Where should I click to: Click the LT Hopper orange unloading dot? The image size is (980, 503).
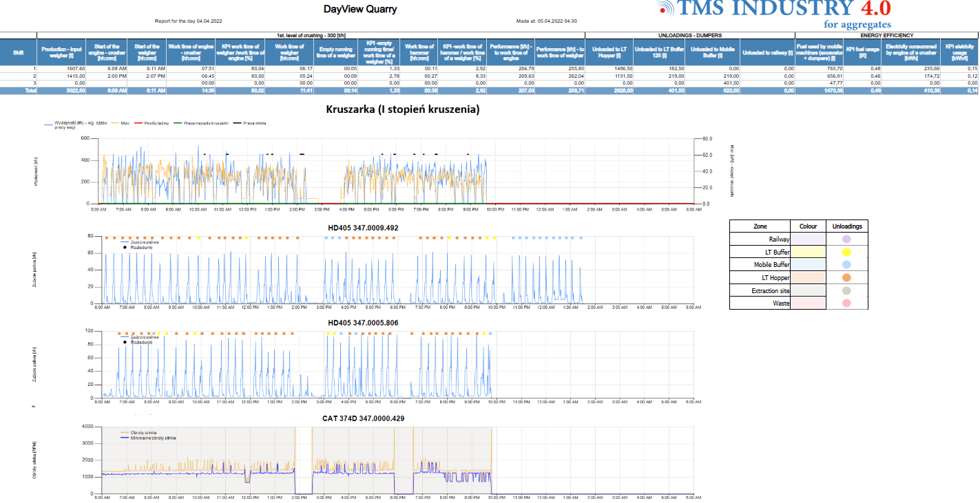(846, 278)
